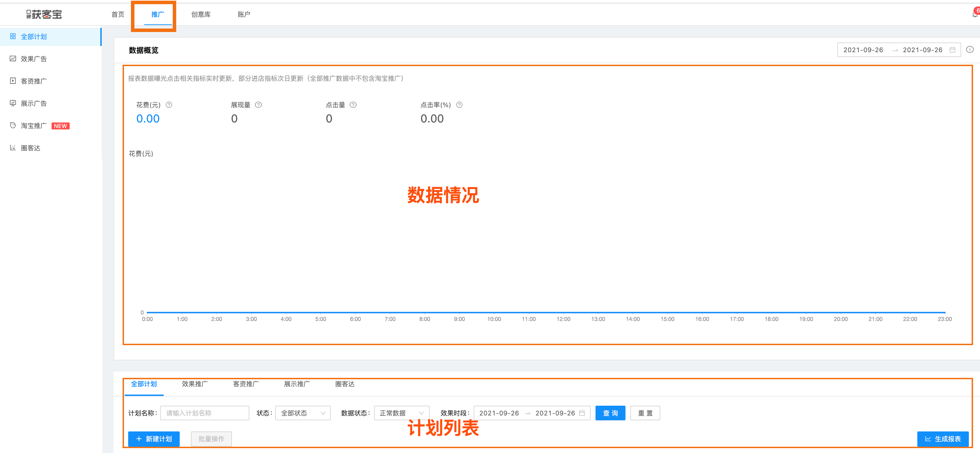Focus the 计划名称 input field
980x453 pixels.
204,413
